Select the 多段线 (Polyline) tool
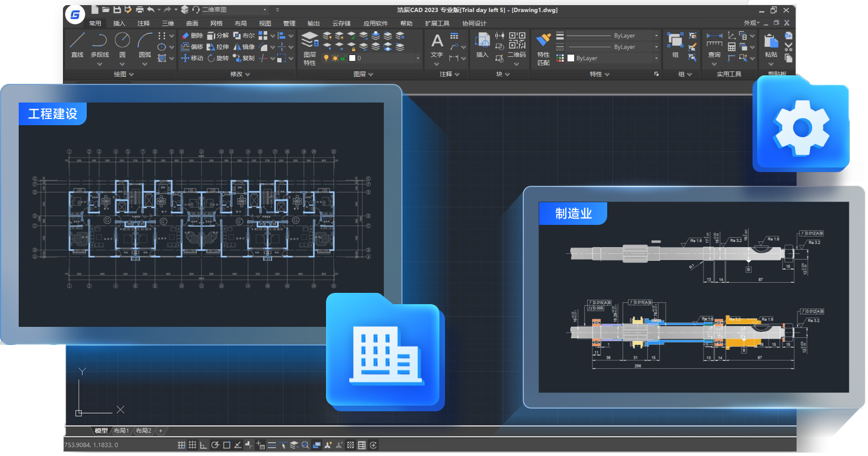The image size is (868, 456). click(x=100, y=41)
